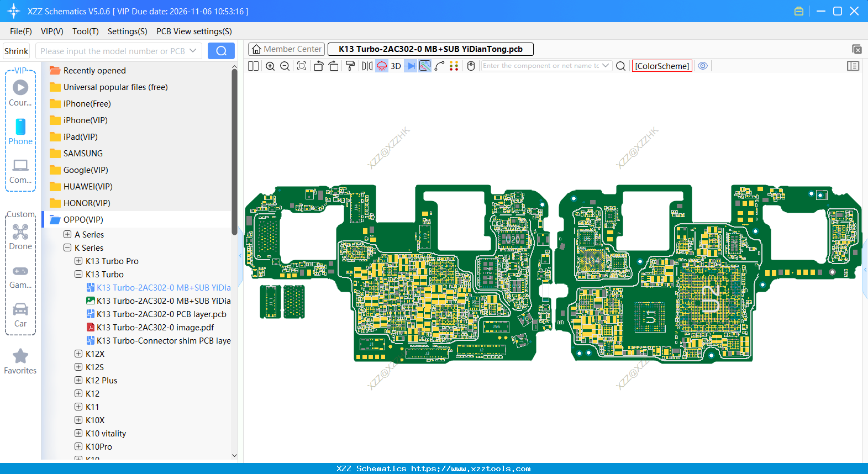Viewport: 868px width, 474px height.
Task: Open the right side panel icon
Action: click(x=853, y=66)
